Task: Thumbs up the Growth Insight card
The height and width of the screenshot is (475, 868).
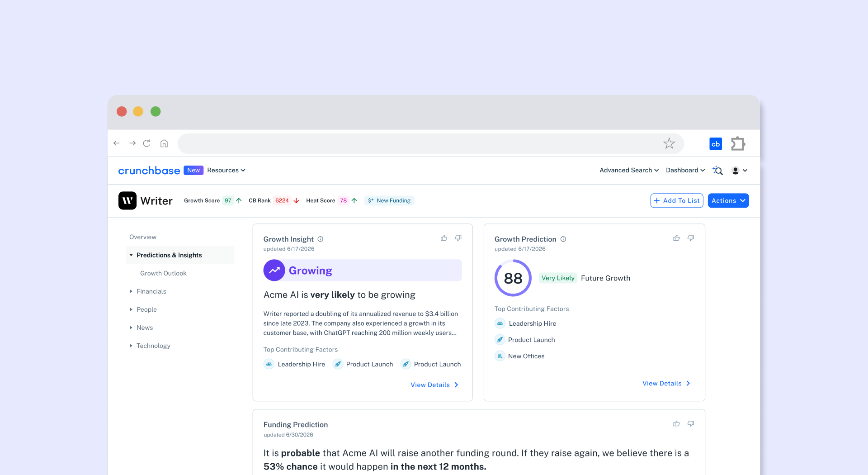Action: point(444,238)
